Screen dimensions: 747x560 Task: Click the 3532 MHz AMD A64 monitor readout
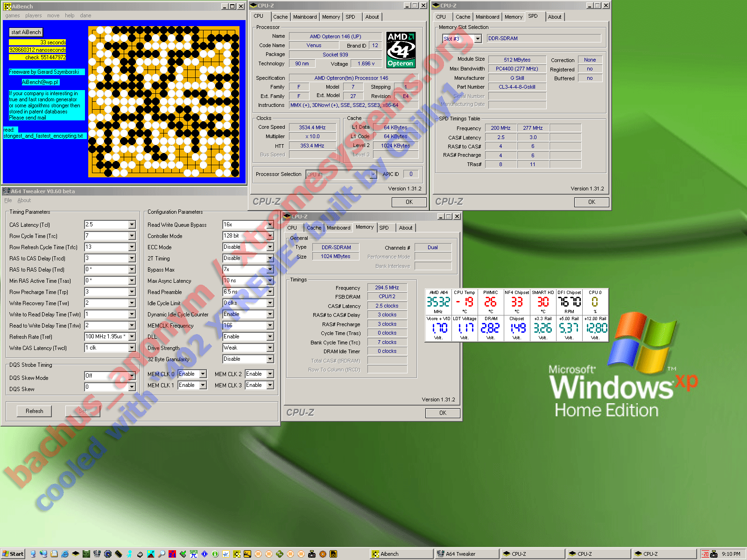pyautogui.click(x=438, y=302)
